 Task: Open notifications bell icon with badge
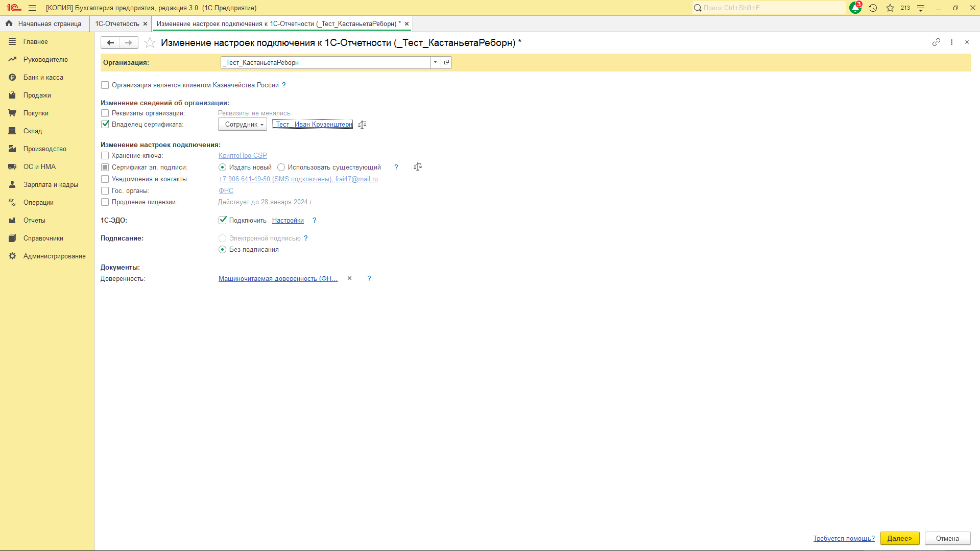click(855, 8)
